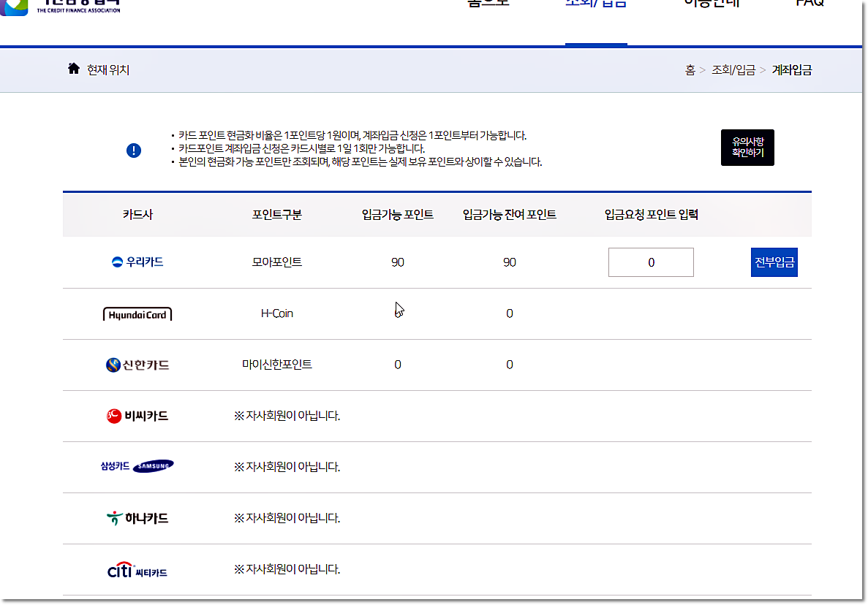Click the 유의사항 확인하기 button
The image size is (868, 605).
tap(747, 148)
